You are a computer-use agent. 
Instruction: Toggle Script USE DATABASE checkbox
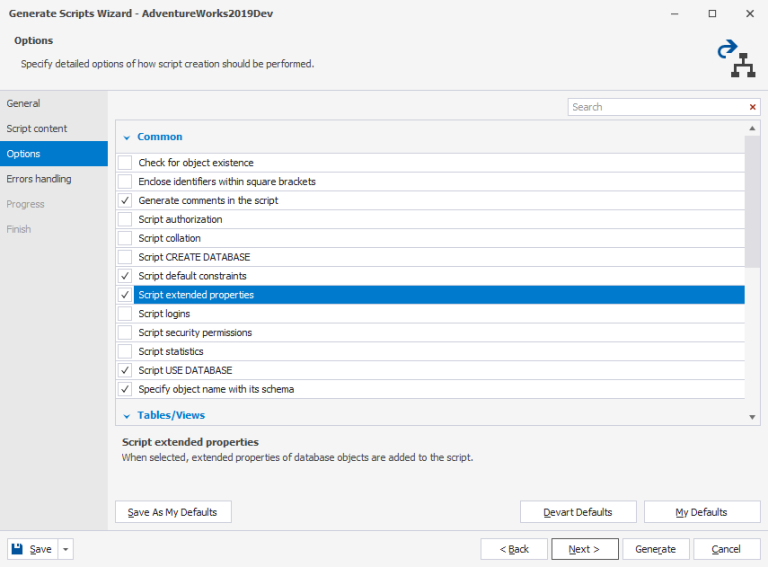pyautogui.click(x=125, y=371)
